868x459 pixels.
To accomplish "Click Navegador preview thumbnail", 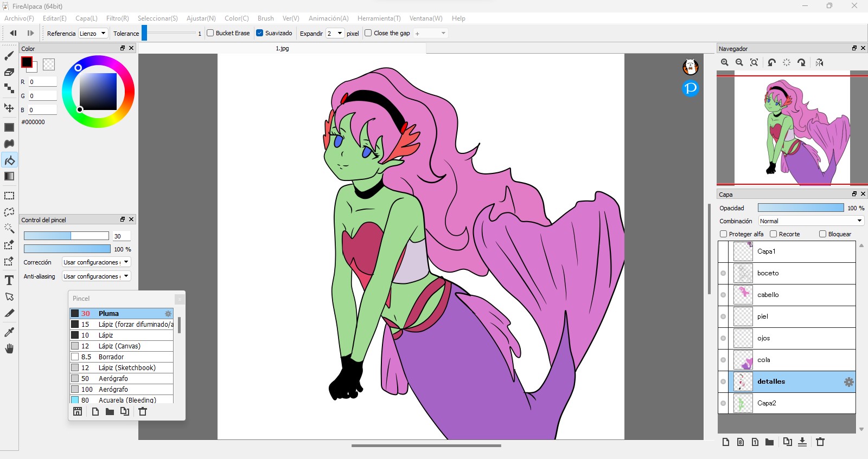I will coord(792,128).
